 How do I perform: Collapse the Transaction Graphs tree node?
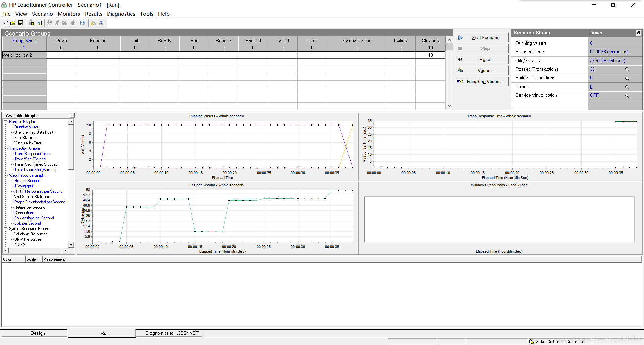point(6,148)
